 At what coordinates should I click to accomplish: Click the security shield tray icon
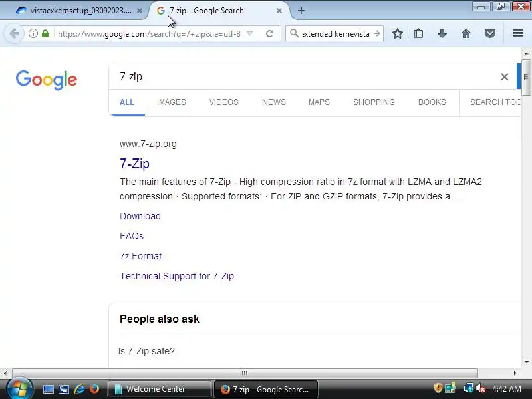[x=438, y=388]
